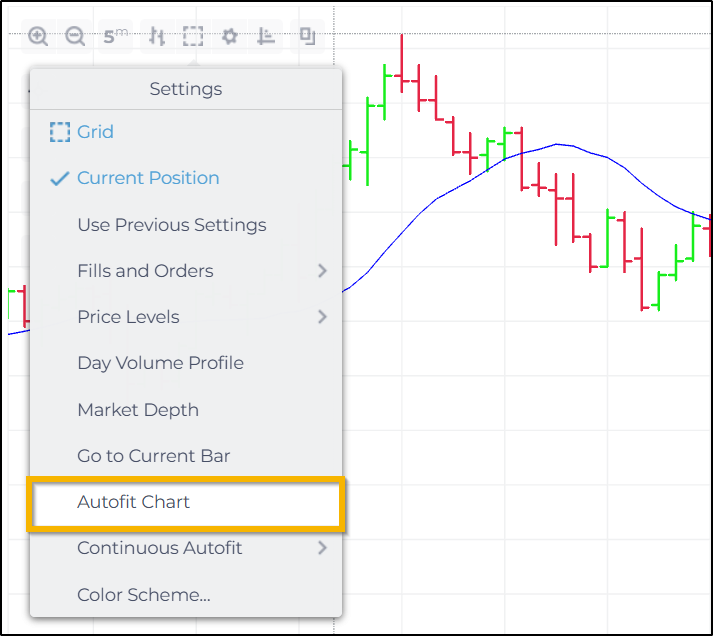Image resolution: width=713 pixels, height=636 pixels.
Task: Choose Go to Current Bar
Action: coord(186,456)
